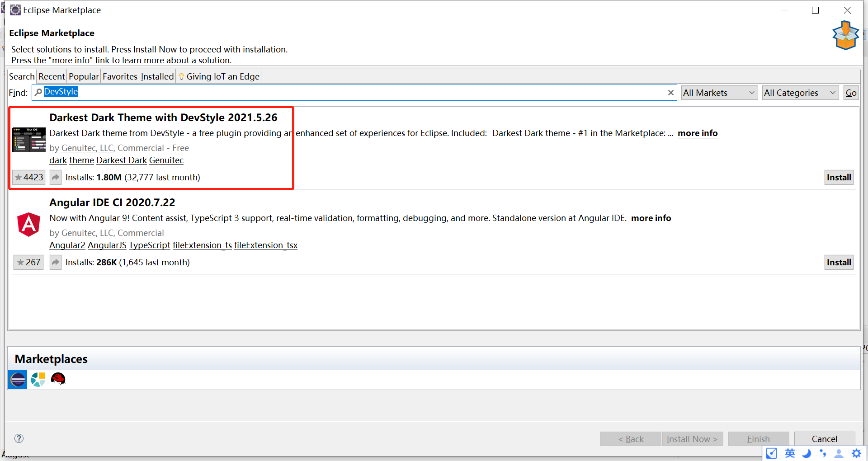Click the Cancel button
Image resolution: width=868 pixels, height=461 pixels.
pos(824,439)
